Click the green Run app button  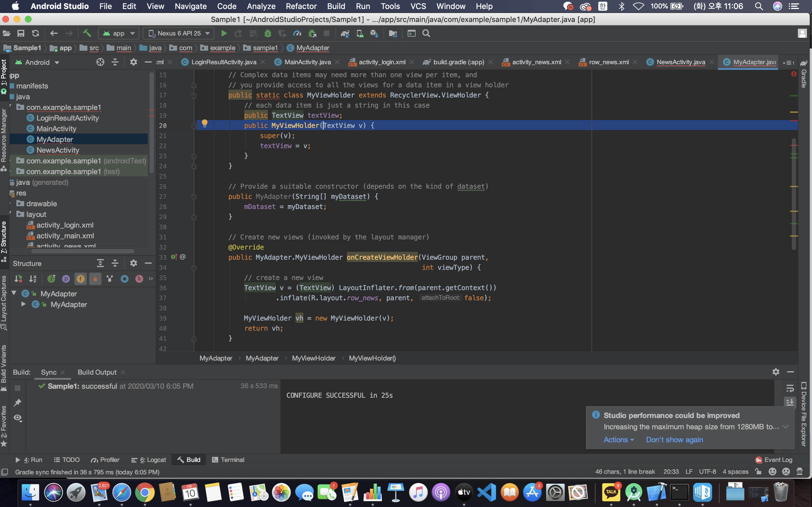pyautogui.click(x=224, y=34)
